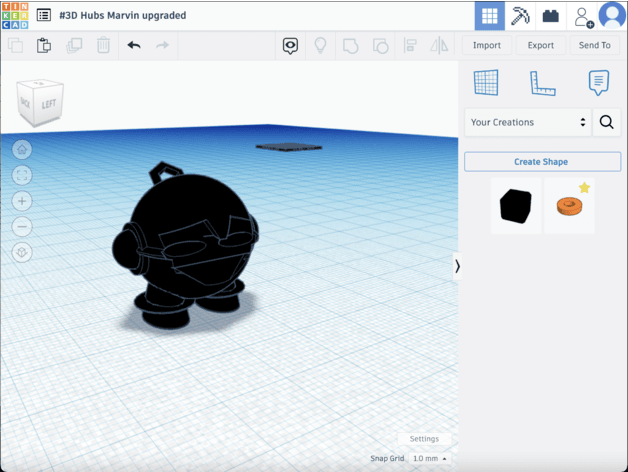Click the Zoom out minus icon
This screenshot has height=472, width=628.
point(22,227)
